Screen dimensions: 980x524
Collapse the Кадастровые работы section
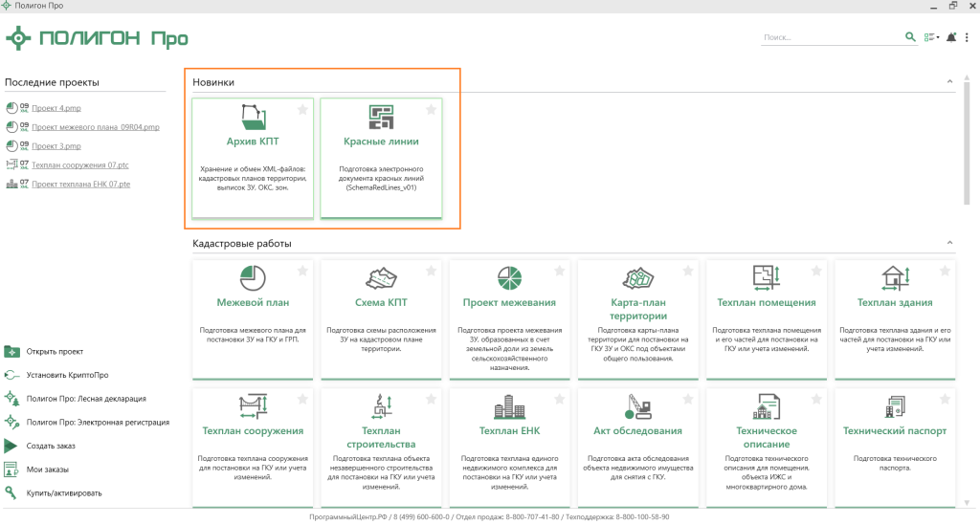click(x=949, y=244)
